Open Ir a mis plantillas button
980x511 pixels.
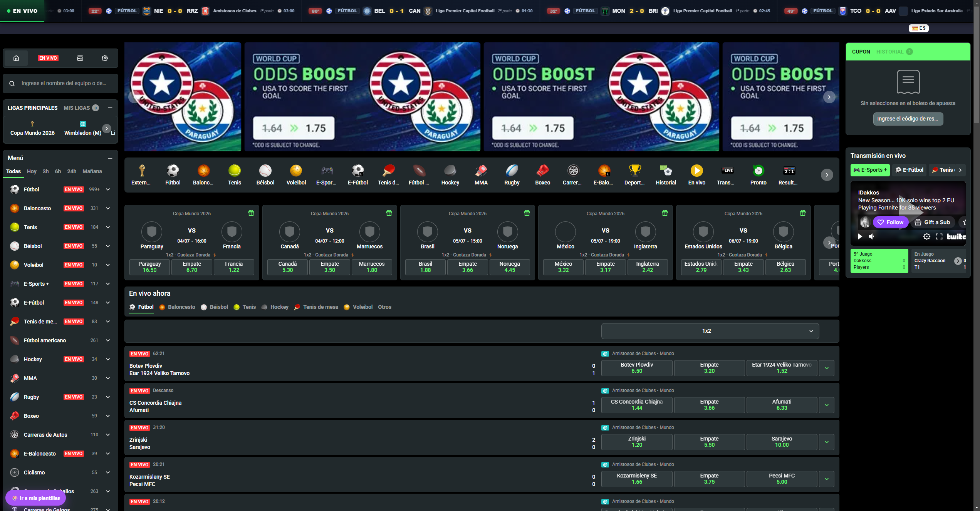pyautogui.click(x=36, y=498)
